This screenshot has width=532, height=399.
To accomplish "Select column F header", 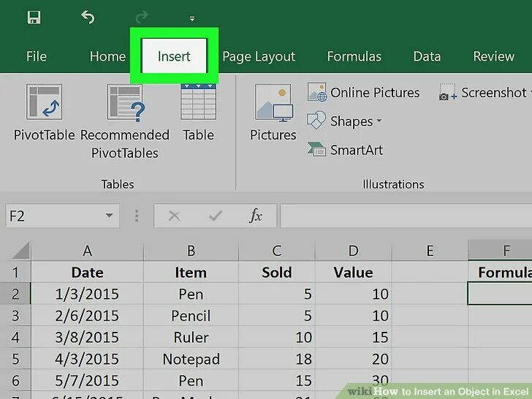I will 500,251.
